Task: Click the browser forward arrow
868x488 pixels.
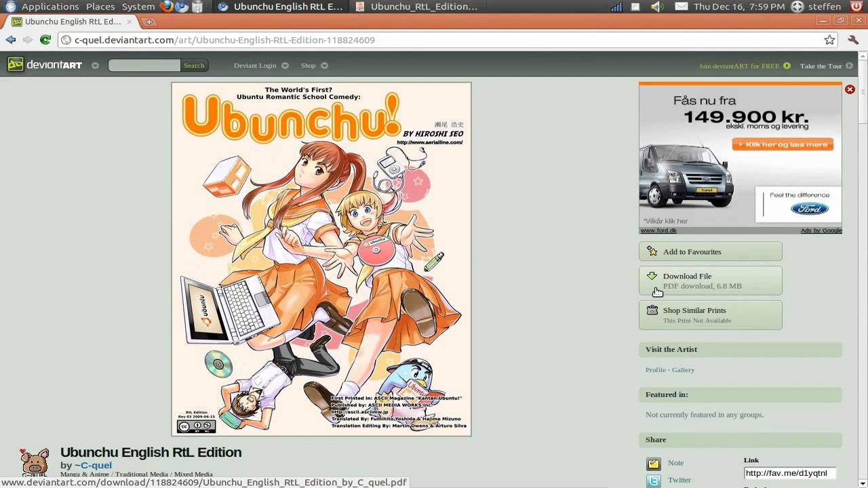Action: [x=28, y=40]
